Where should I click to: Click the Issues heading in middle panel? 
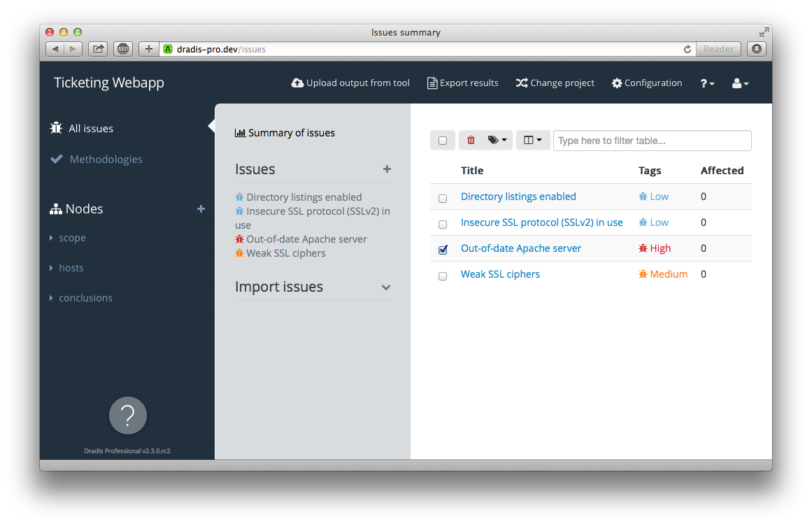255,169
